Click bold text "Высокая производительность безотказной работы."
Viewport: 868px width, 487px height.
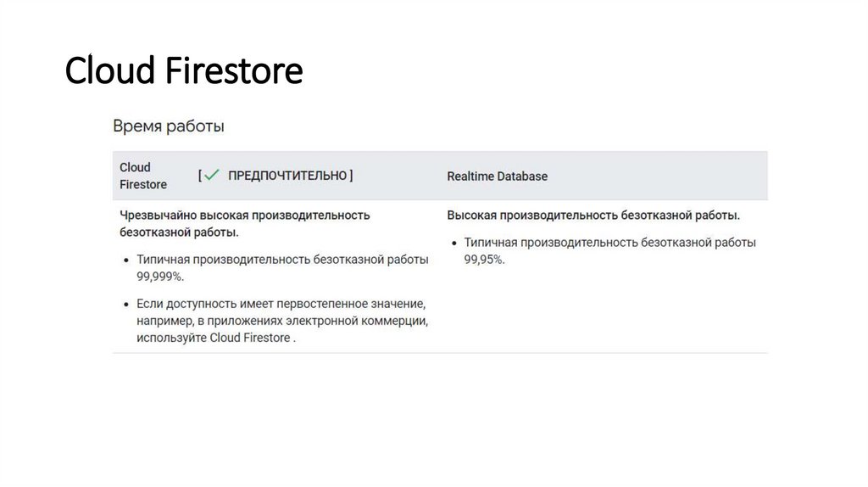pos(593,216)
